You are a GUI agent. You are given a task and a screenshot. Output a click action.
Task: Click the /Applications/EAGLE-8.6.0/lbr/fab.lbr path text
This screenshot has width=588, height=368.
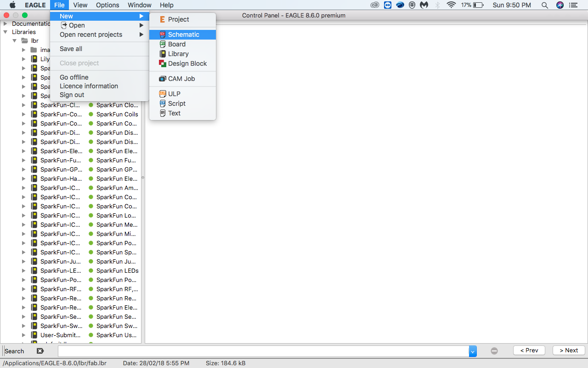(x=55, y=363)
